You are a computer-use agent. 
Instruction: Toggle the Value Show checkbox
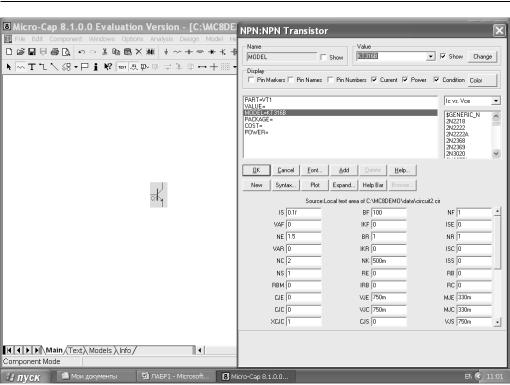(x=443, y=56)
